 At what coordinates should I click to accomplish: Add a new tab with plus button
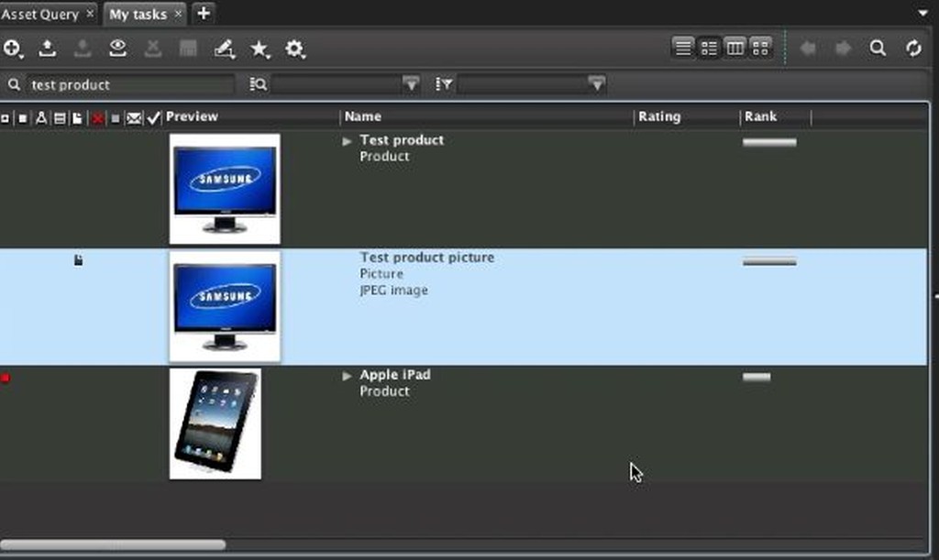(203, 13)
